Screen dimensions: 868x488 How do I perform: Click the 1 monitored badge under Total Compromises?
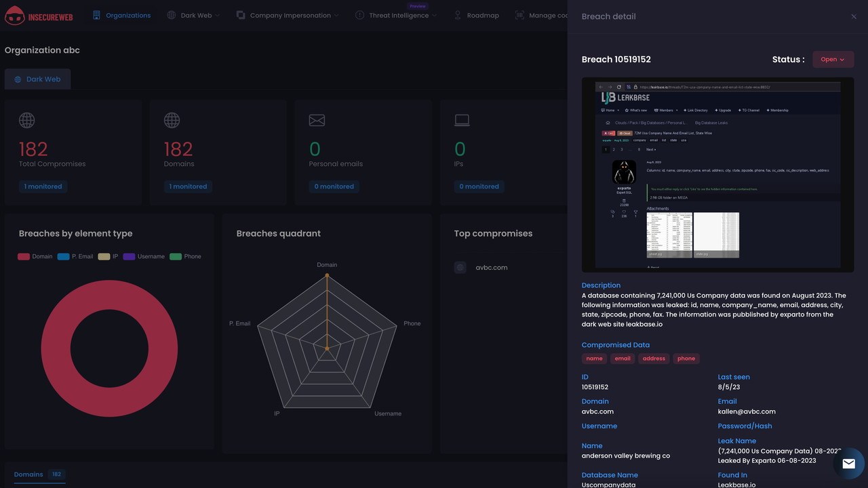tap(43, 186)
